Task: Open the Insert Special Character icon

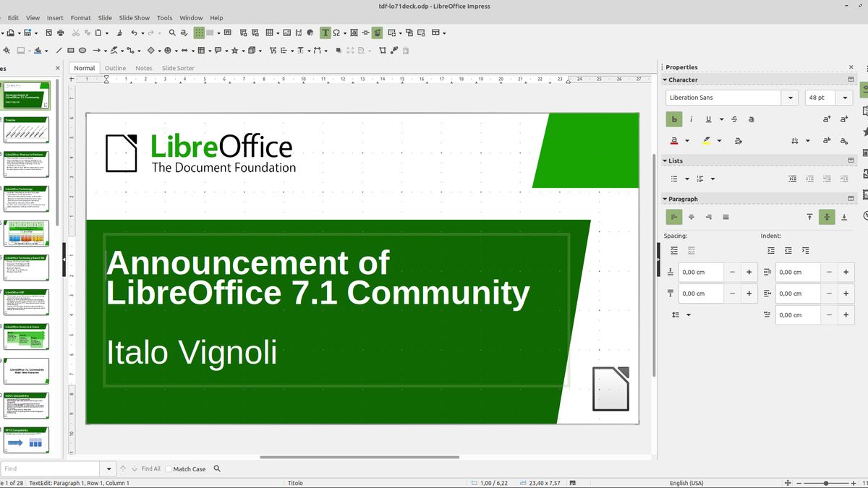Action: (x=338, y=33)
